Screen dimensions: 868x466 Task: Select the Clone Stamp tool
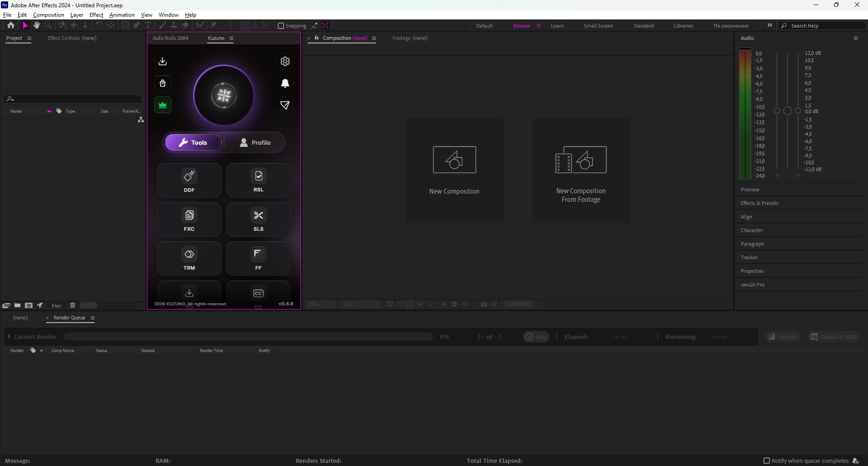[174, 25]
